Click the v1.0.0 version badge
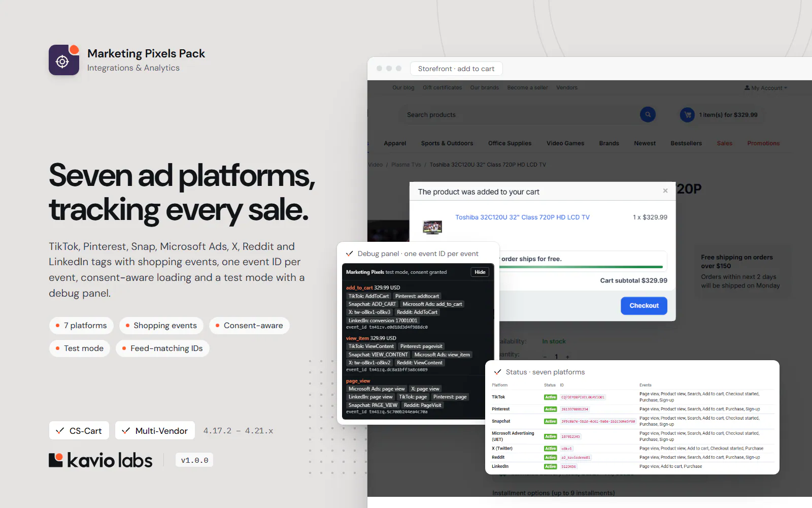The width and height of the screenshot is (812, 508). click(x=194, y=460)
